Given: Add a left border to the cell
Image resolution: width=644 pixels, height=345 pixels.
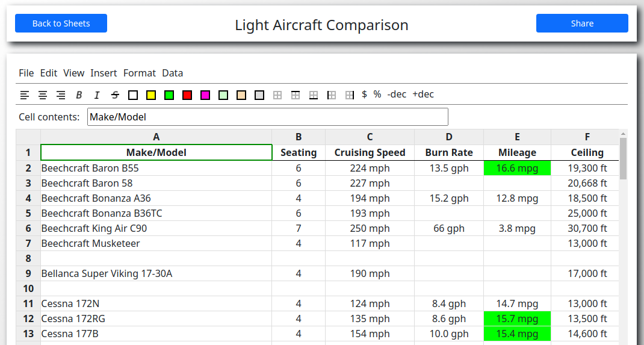Looking at the screenshot, I should click(x=332, y=95).
